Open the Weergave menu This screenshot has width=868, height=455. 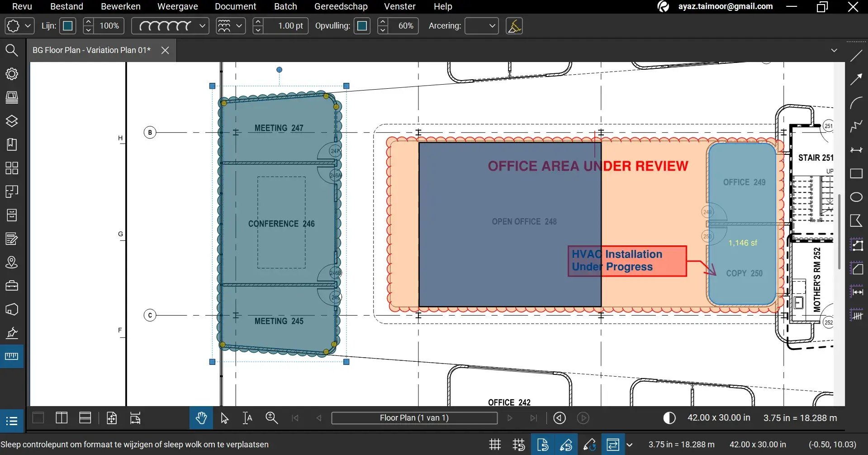pos(178,6)
